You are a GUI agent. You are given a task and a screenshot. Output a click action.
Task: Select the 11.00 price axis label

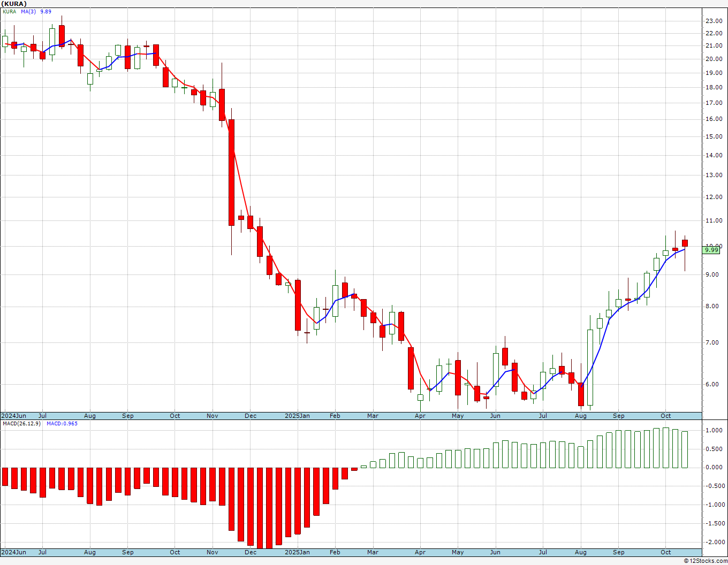tap(713, 220)
